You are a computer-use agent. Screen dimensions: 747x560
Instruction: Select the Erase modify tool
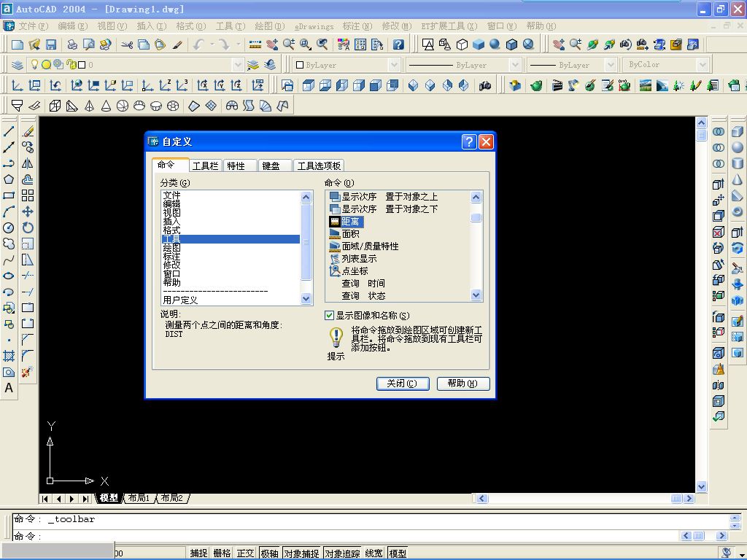[x=28, y=131]
